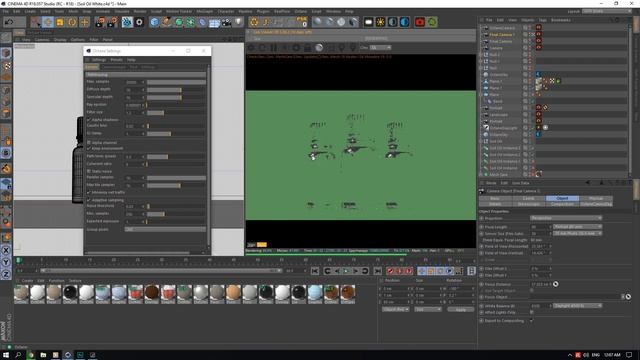Select the black sphere material thumbnail
The height and width of the screenshot is (360, 640).
point(70,294)
